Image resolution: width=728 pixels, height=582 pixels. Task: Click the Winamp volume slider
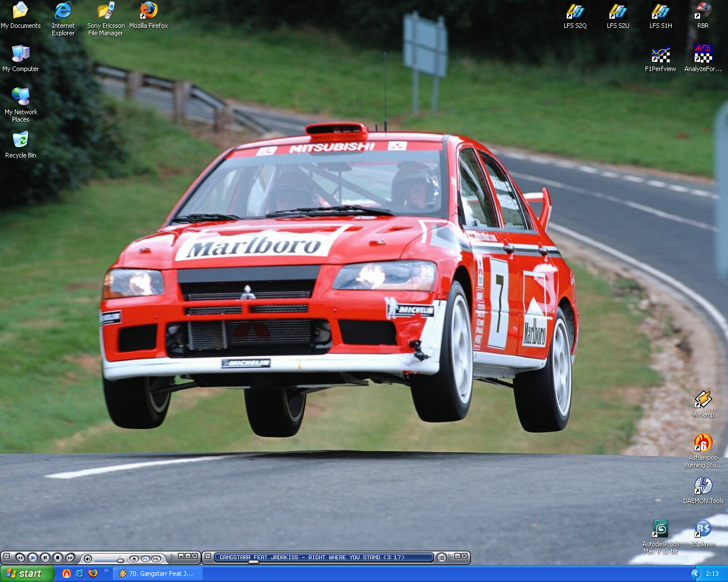(x=109, y=559)
